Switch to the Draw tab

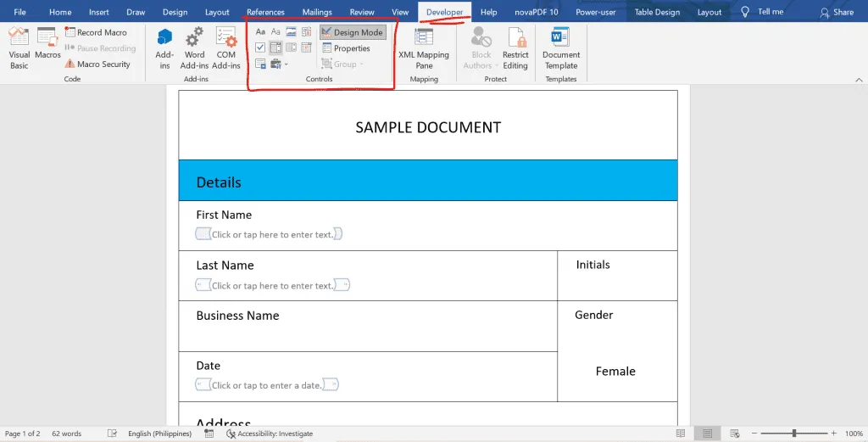point(136,12)
